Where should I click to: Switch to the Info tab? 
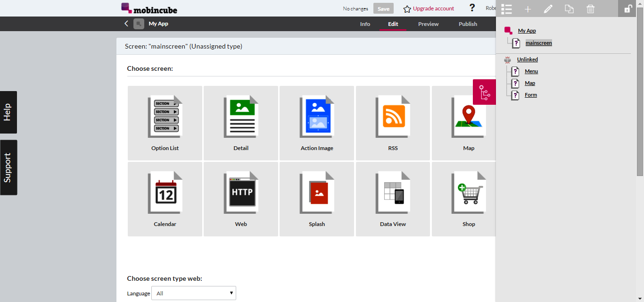(x=365, y=24)
